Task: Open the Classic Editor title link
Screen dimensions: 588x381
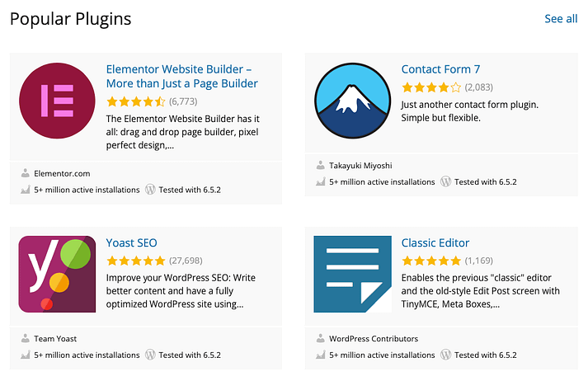Action: pos(435,242)
